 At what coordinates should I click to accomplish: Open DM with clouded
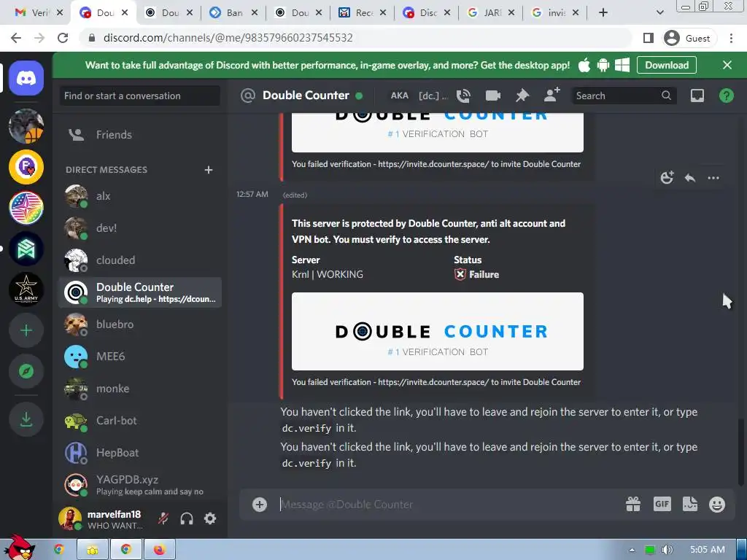pyautogui.click(x=140, y=260)
